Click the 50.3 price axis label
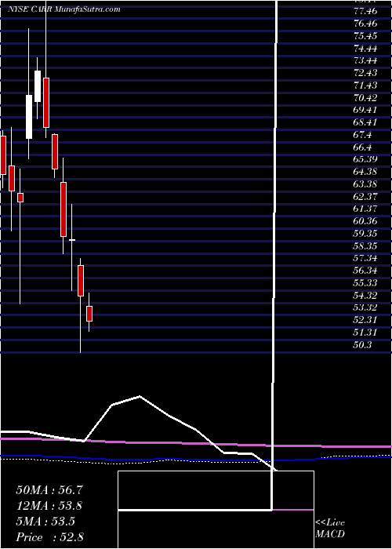The image size is (392, 549). pyautogui.click(x=362, y=345)
